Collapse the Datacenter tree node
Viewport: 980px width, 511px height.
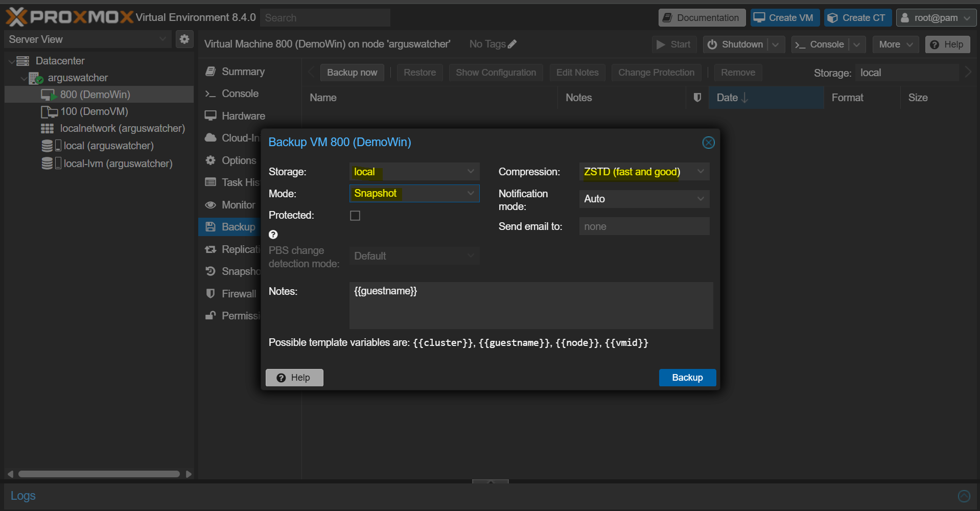pyautogui.click(x=11, y=61)
